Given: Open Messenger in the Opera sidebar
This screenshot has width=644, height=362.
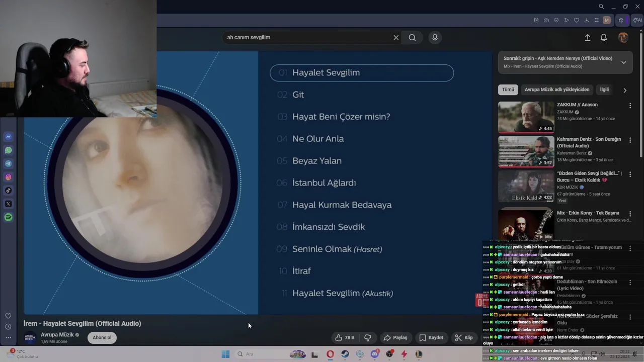Looking at the screenshot, I should pos(9,137).
